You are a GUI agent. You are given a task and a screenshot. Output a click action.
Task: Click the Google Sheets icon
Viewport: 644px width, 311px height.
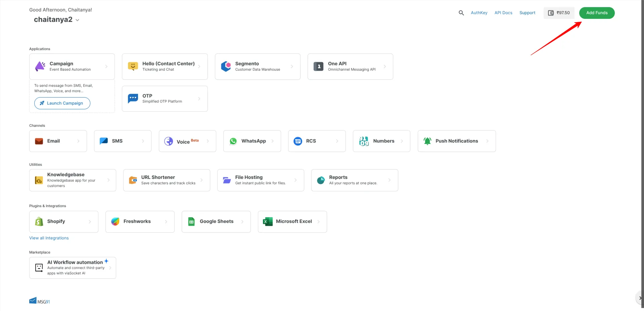pos(191,221)
